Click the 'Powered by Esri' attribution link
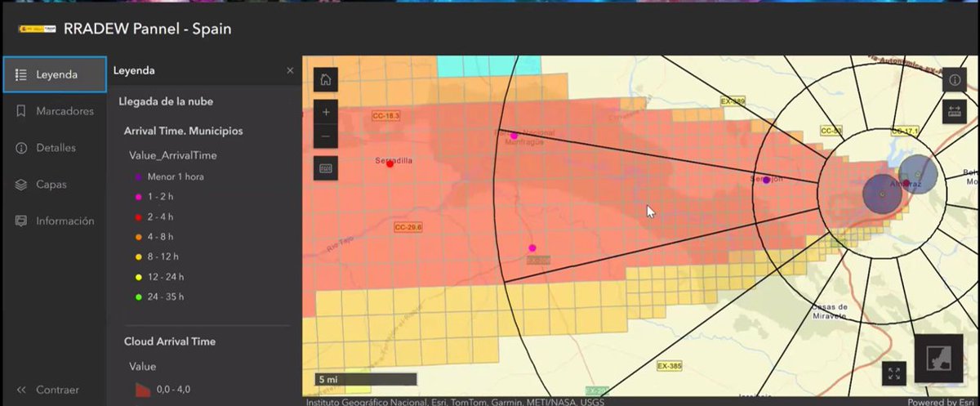Image resolution: width=980 pixels, height=406 pixels. [x=942, y=401]
